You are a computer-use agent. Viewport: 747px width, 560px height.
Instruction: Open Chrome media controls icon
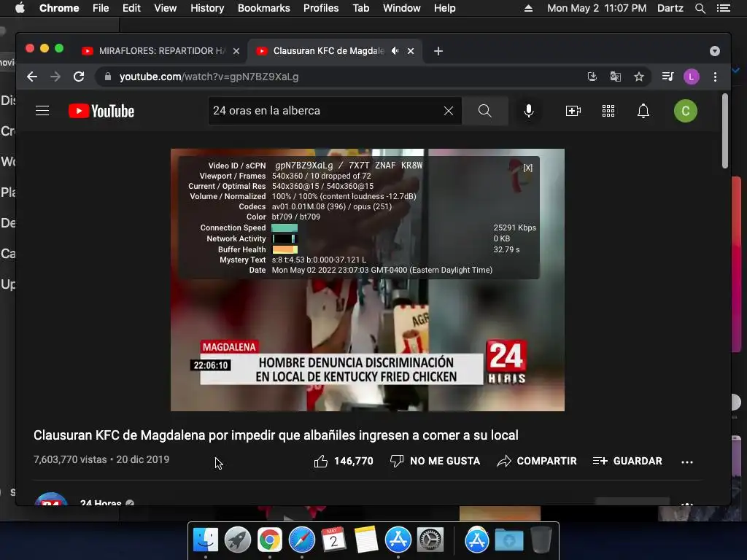click(x=667, y=77)
